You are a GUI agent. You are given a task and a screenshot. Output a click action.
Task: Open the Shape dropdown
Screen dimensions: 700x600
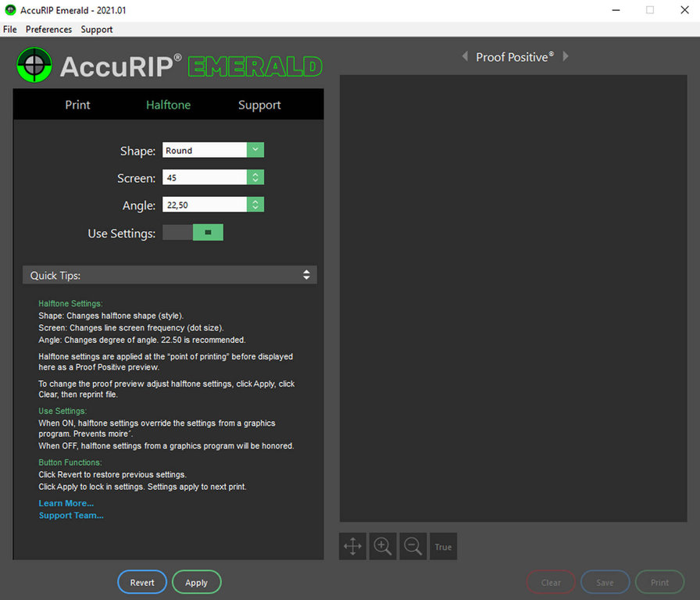click(255, 150)
